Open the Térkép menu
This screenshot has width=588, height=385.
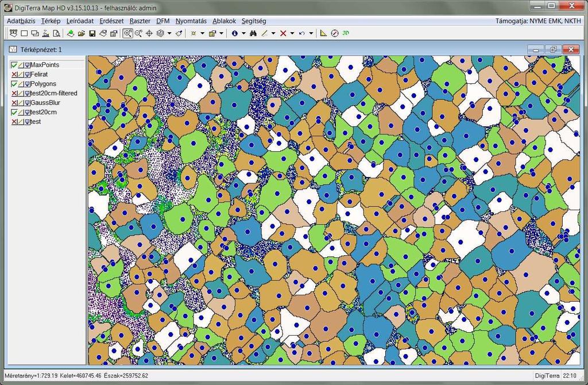[x=51, y=21]
